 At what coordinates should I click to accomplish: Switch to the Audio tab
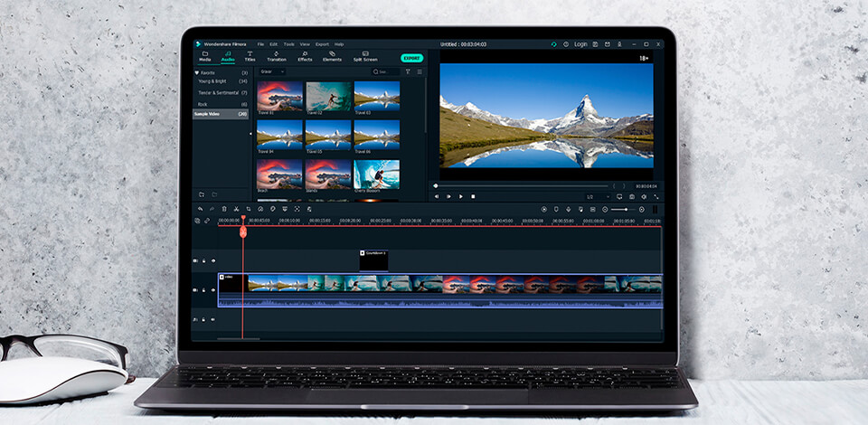tap(228, 56)
